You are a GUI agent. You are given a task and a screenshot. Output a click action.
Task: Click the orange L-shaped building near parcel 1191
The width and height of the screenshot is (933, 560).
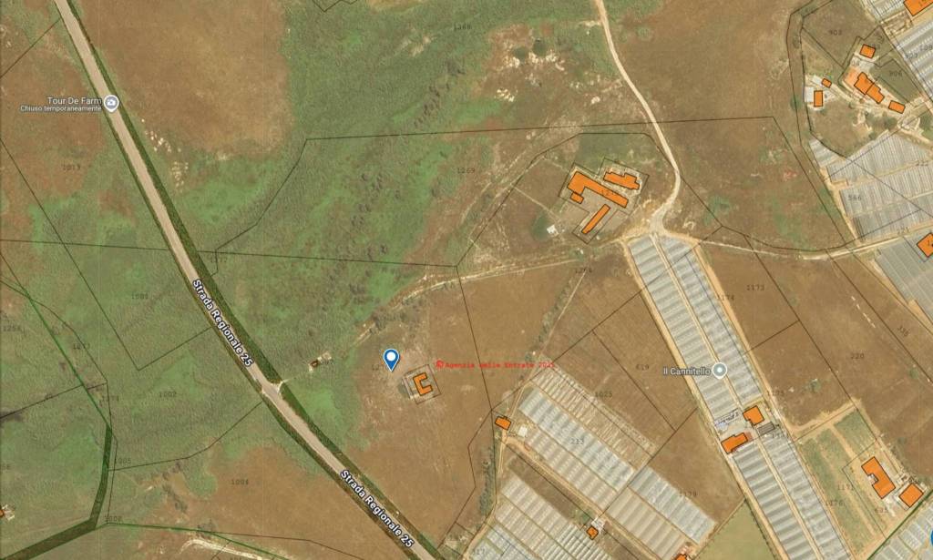pos(877,477)
